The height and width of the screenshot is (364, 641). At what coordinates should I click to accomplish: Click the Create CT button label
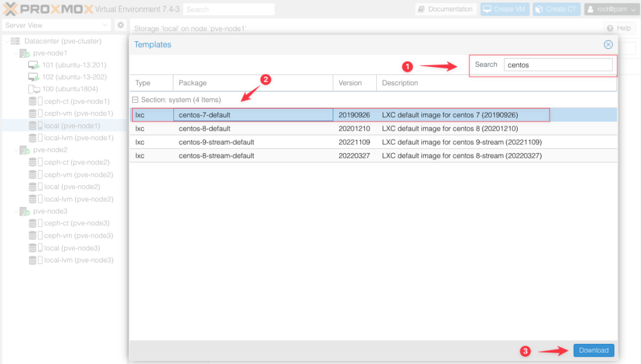point(561,9)
